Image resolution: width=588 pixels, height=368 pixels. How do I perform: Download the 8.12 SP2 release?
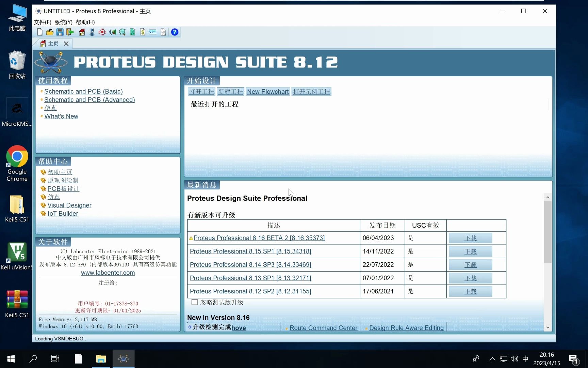click(x=471, y=291)
